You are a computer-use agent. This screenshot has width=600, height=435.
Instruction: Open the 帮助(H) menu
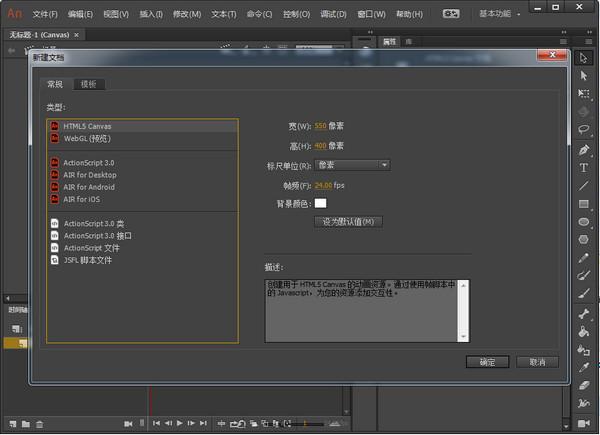click(409, 14)
